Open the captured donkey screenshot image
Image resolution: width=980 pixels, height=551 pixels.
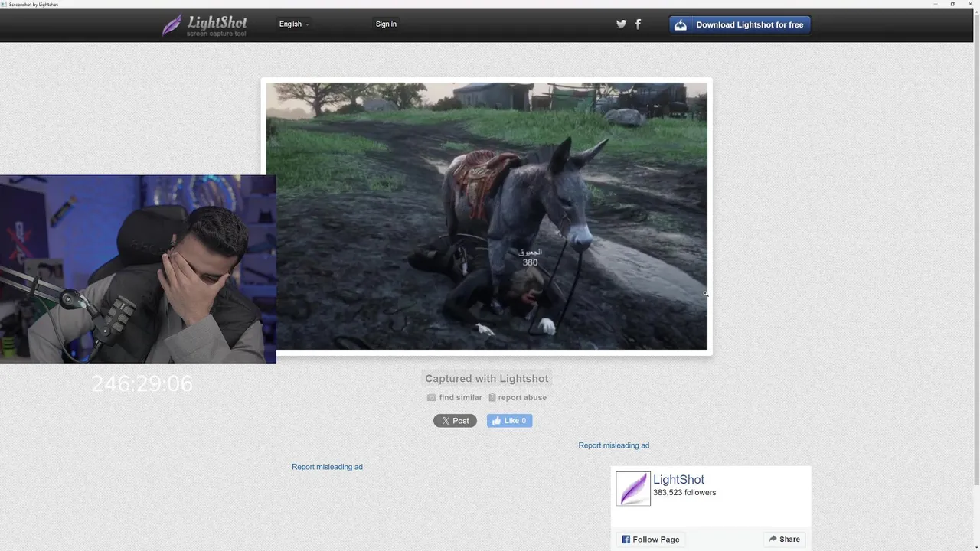tap(487, 217)
